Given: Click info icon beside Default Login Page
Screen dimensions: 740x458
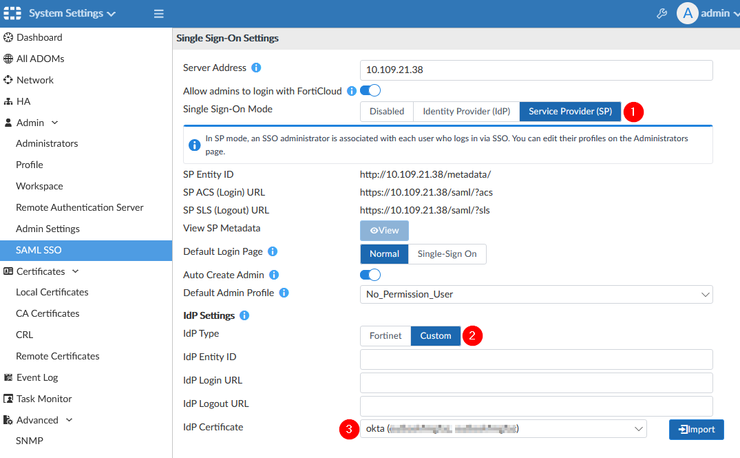Looking at the screenshot, I should click(x=273, y=252).
